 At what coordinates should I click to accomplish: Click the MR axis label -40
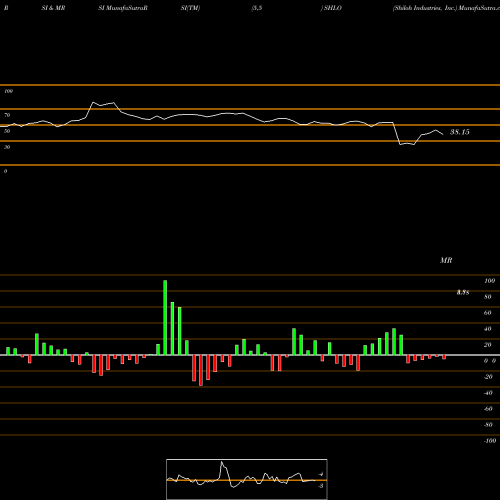(x=488, y=393)
